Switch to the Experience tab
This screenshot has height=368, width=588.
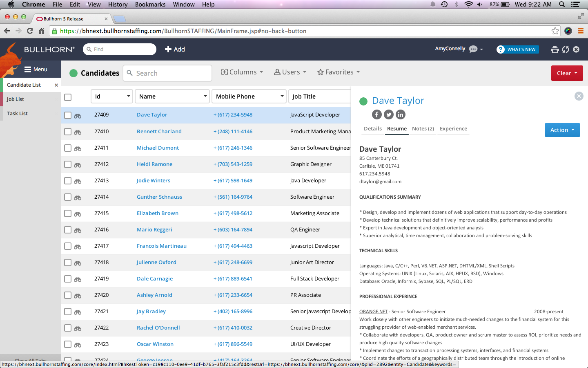(x=453, y=129)
